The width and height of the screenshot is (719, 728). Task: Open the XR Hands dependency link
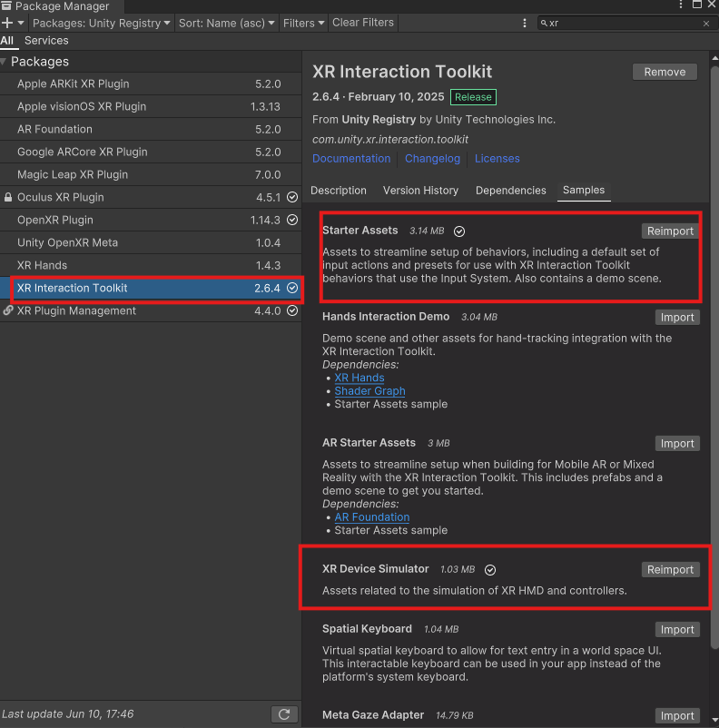359,378
